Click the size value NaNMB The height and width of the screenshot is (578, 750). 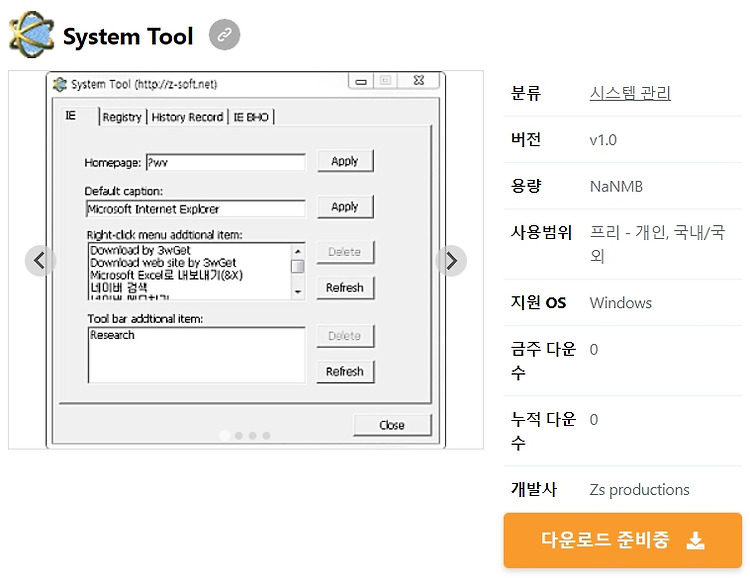[617, 186]
